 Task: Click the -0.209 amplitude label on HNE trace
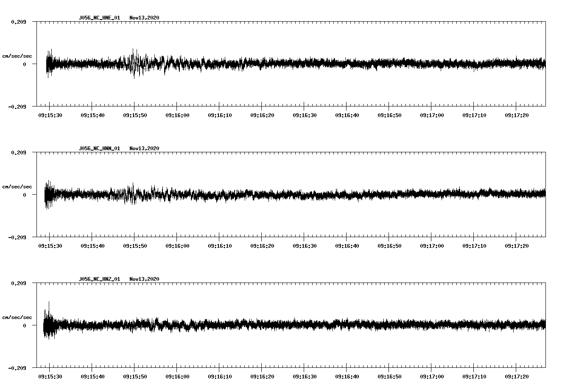point(17,106)
